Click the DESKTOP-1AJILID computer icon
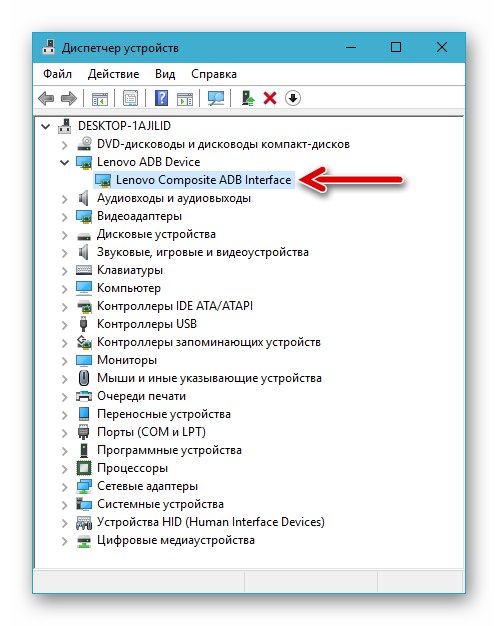 pyautogui.click(x=65, y=126)
